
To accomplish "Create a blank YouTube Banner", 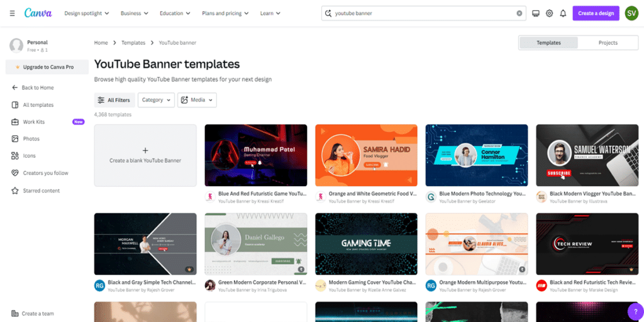I will click(x=145, y=155).
